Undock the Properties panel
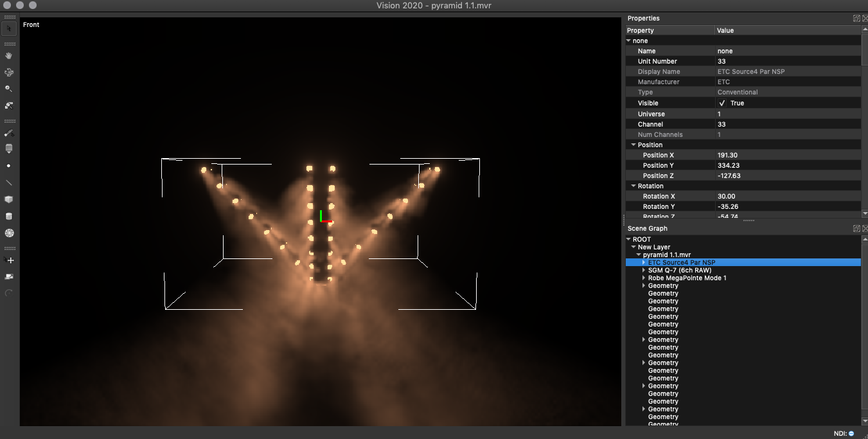The width and height of the screenshot is (868, 439). (x=856, y=19)
